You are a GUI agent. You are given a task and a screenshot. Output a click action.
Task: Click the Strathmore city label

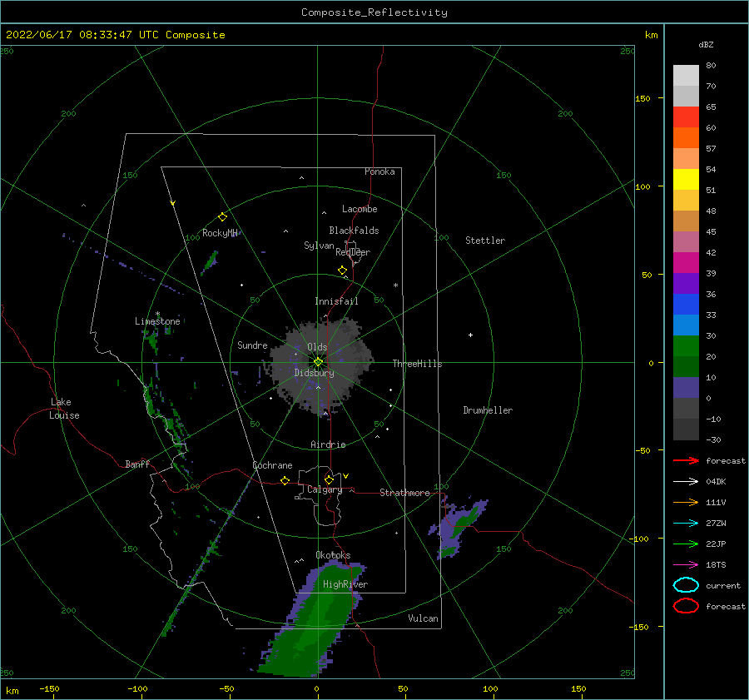point(404,493)
